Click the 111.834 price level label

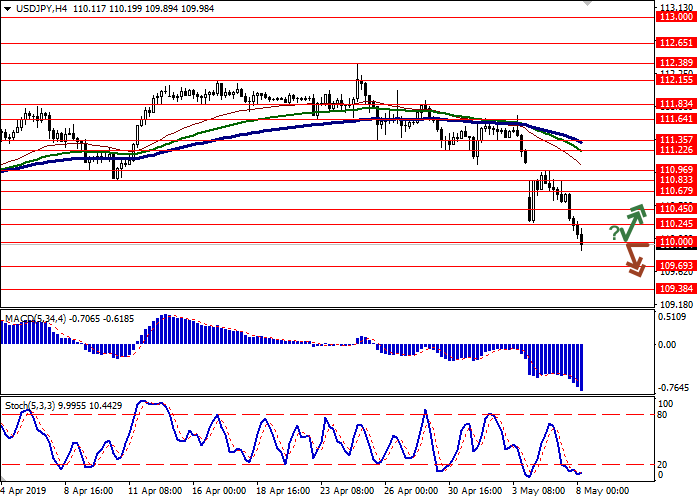point(676,103)
